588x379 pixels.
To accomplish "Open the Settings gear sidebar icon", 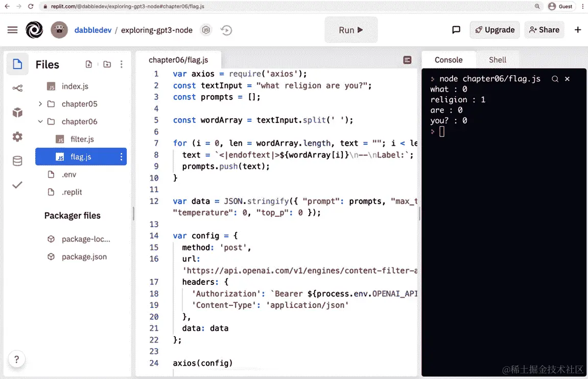I will pyautogui.click(x=17, y=137).
